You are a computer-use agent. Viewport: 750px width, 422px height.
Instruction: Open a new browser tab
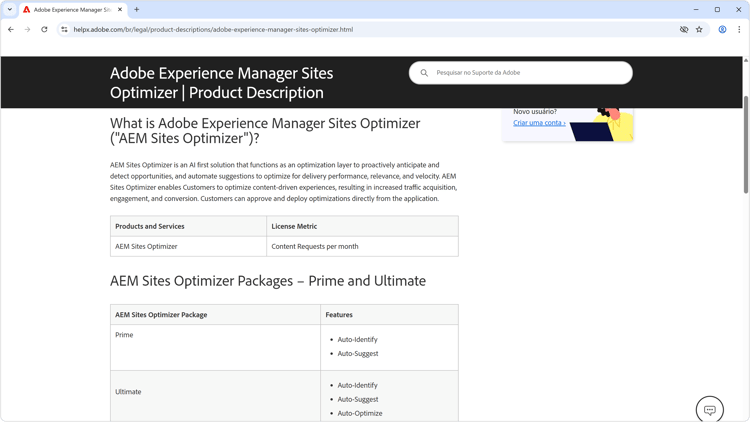click(x=136, y=9)
